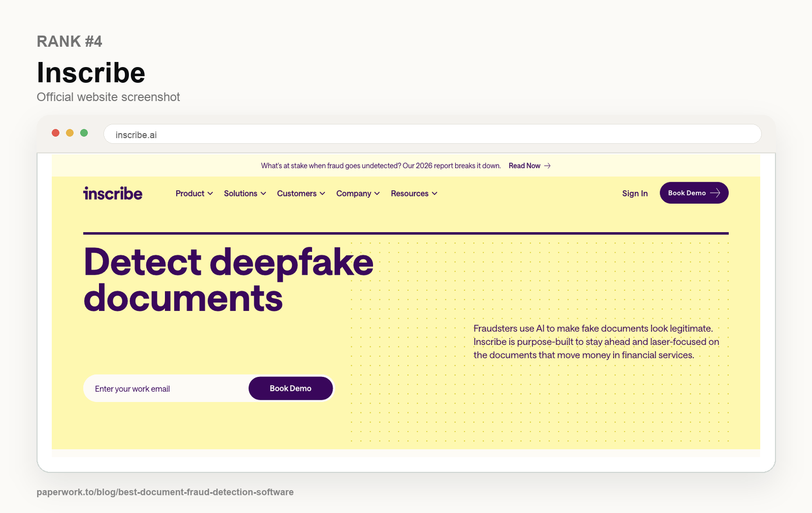
Task: Expand the Product menu chevron
Action: [x=210, y=194]
